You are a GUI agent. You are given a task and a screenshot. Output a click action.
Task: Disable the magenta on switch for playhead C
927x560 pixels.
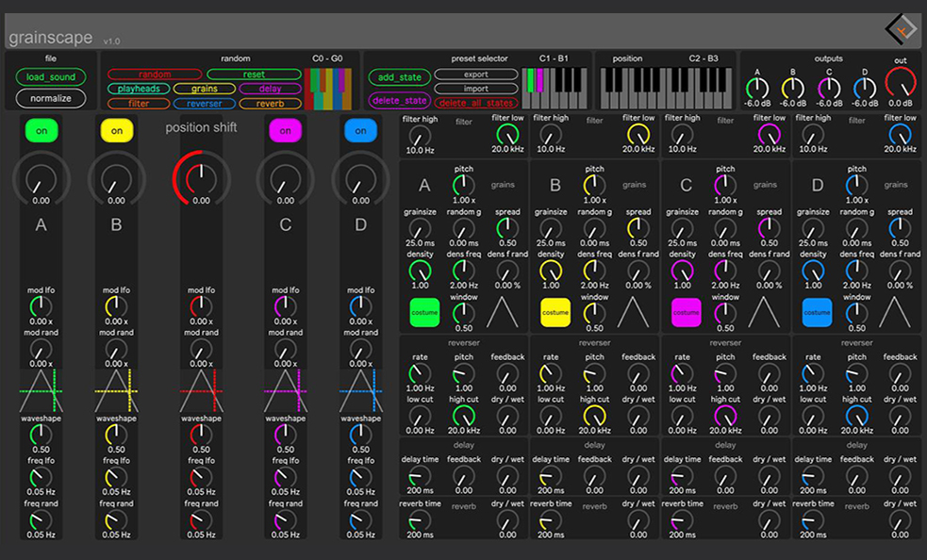coord(285,131)
